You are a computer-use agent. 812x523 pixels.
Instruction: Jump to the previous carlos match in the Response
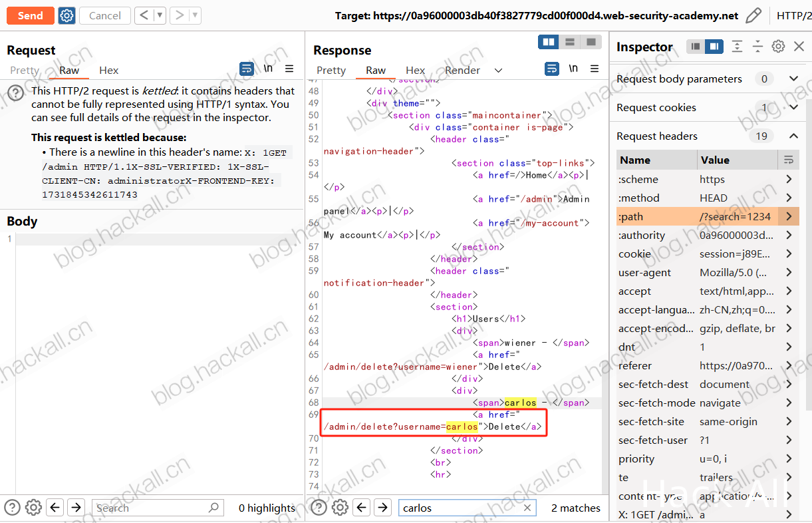(x=362, y=508)
